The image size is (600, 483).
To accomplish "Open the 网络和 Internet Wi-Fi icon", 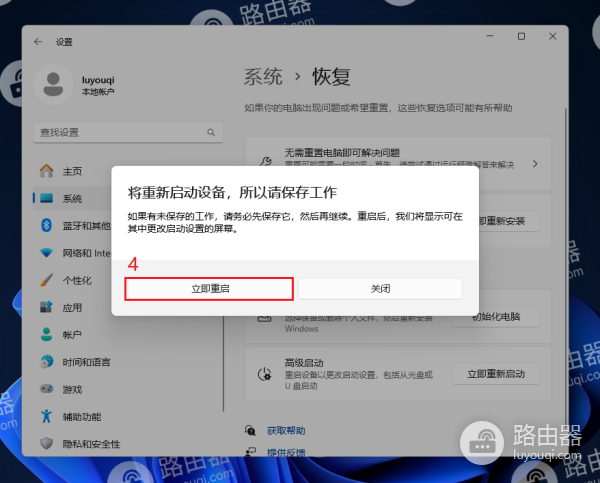I will [x=46, y=253].
